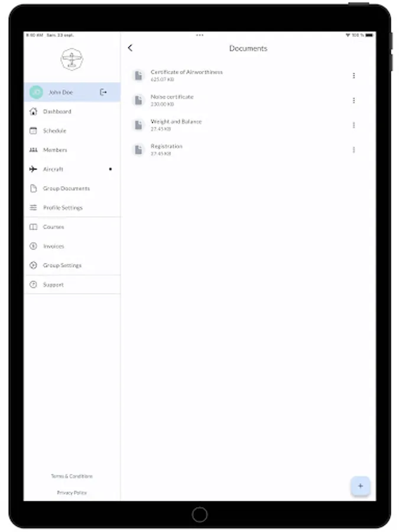Viewport: 399px width, 532px height.
Task: Add a new document with plus button
Action: click(x=361, y=486)
